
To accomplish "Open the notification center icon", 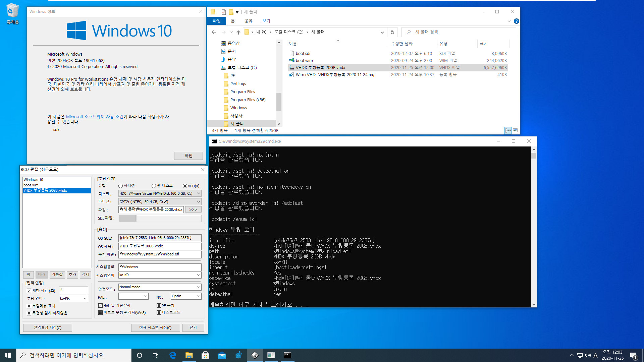I will pos(633,355).
